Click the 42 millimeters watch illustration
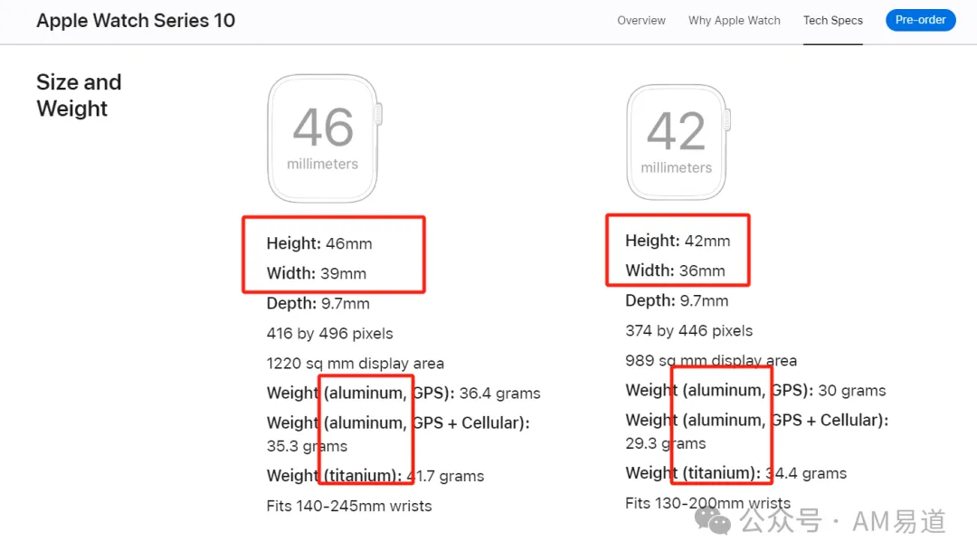 click(x=678, y=142)
